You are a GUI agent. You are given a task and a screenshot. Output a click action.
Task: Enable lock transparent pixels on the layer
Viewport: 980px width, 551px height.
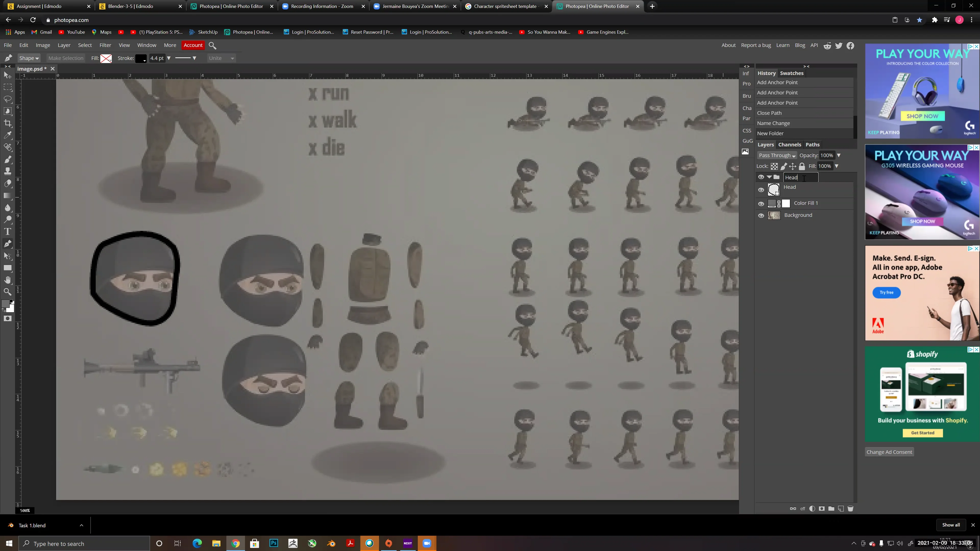click(775, 166)
